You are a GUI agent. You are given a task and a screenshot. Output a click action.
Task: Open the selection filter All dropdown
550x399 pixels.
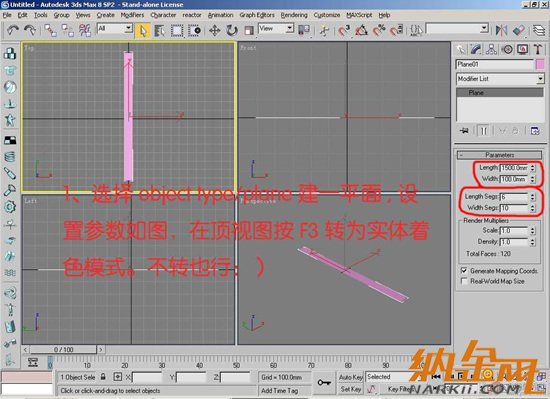115,28
